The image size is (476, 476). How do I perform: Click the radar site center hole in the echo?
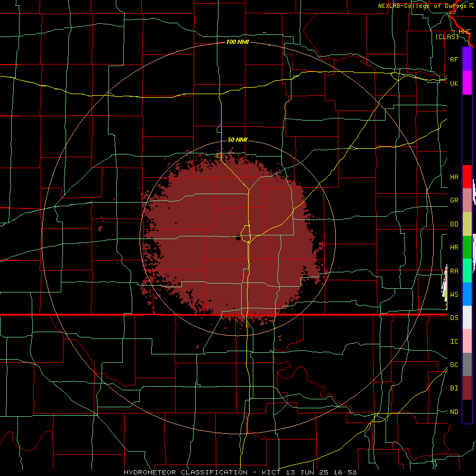[x=239, y=237]
